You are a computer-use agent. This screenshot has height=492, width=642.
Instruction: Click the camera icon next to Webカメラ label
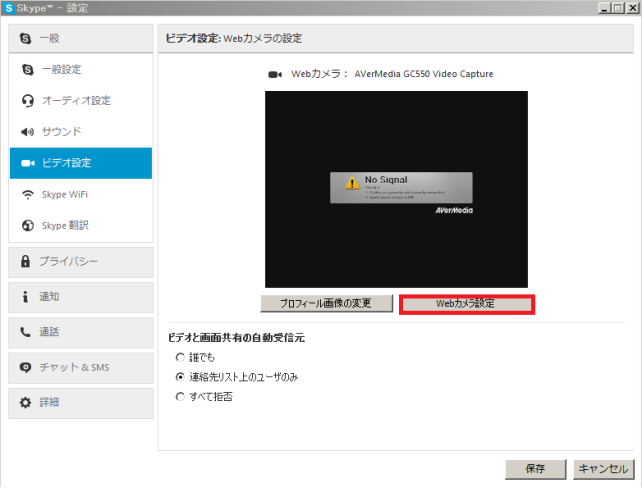tap(275, 74)
